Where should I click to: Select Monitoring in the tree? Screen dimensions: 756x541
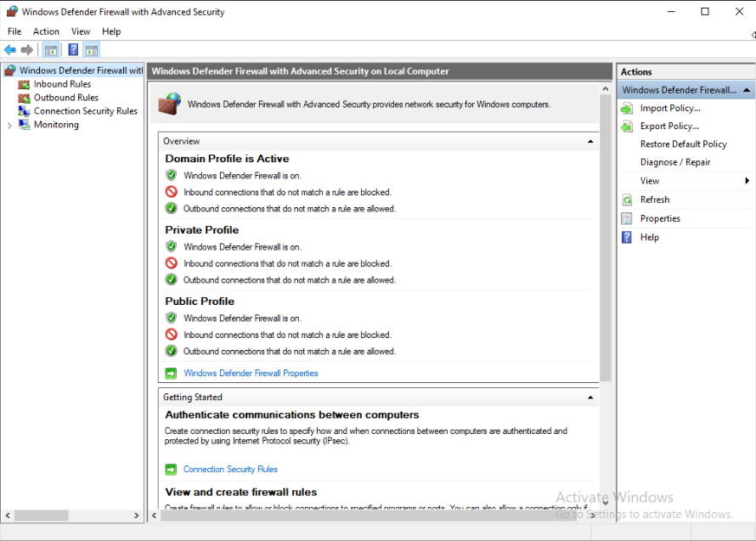pyautogui.click(x=56, y=125)
